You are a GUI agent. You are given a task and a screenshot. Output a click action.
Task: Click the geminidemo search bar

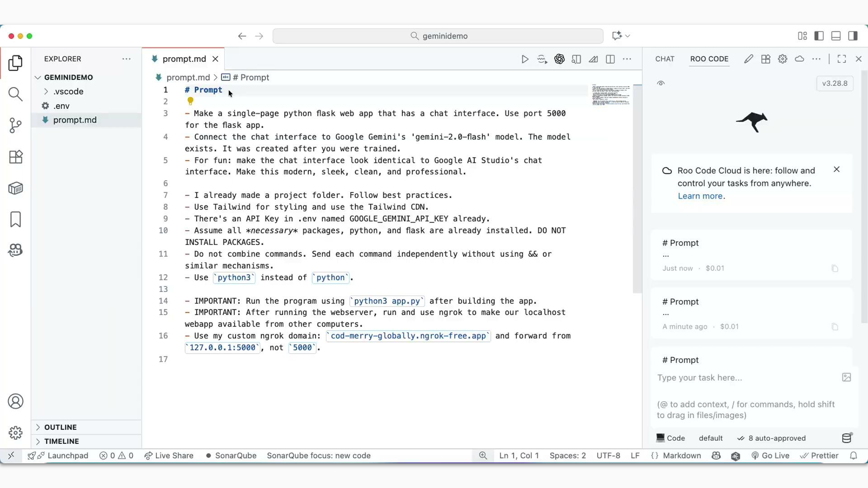tap(438, 36)
